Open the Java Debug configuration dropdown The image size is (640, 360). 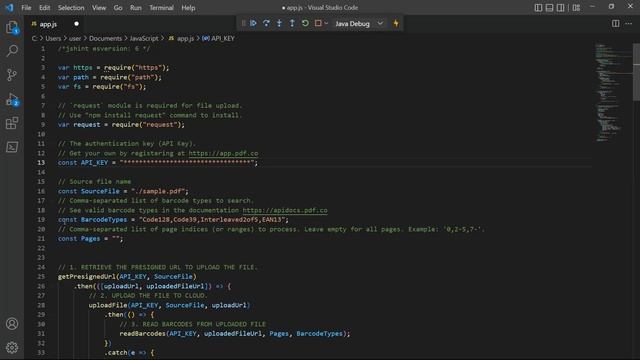359,24
